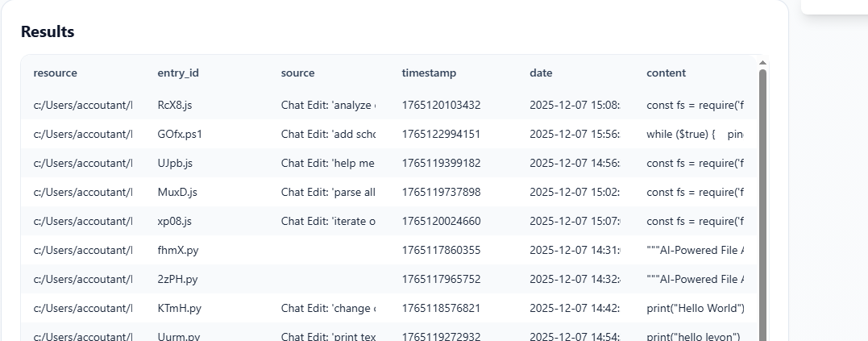Click the fhmX.py entry cell
Image resolution: width=868 pixels, height=341 pixels.
(178, 250)
